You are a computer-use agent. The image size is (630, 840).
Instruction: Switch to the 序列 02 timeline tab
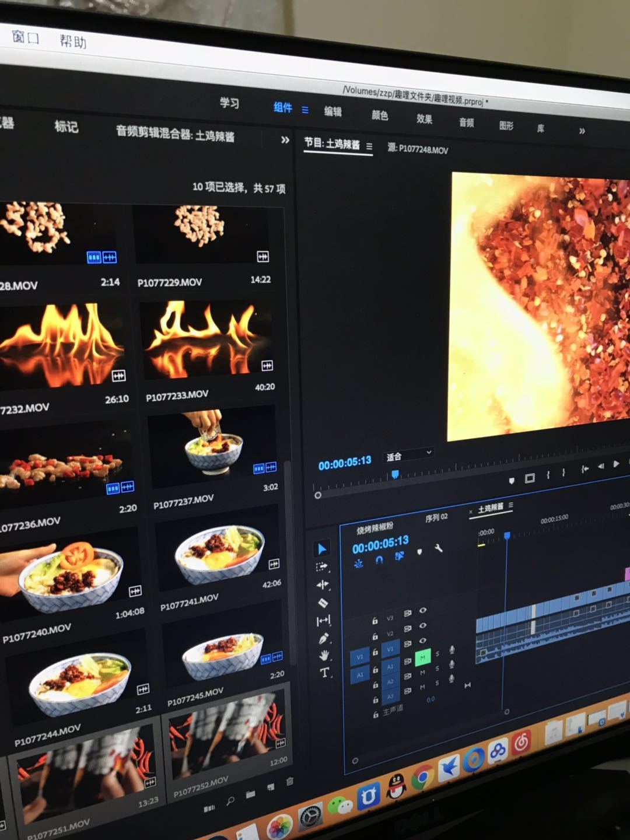point(436,517)
